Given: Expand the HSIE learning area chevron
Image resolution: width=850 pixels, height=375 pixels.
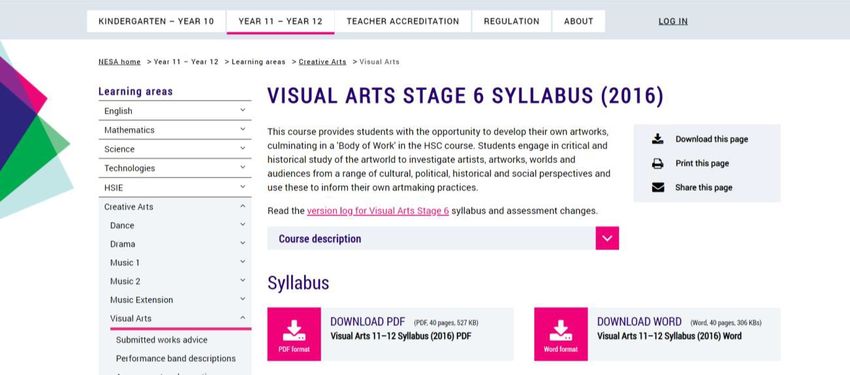Looking at the screenshot, I should pos(242,187).
